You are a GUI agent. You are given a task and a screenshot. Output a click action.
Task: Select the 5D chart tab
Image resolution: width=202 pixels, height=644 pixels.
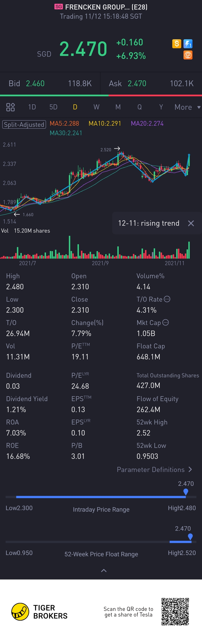tap(53, 107)
